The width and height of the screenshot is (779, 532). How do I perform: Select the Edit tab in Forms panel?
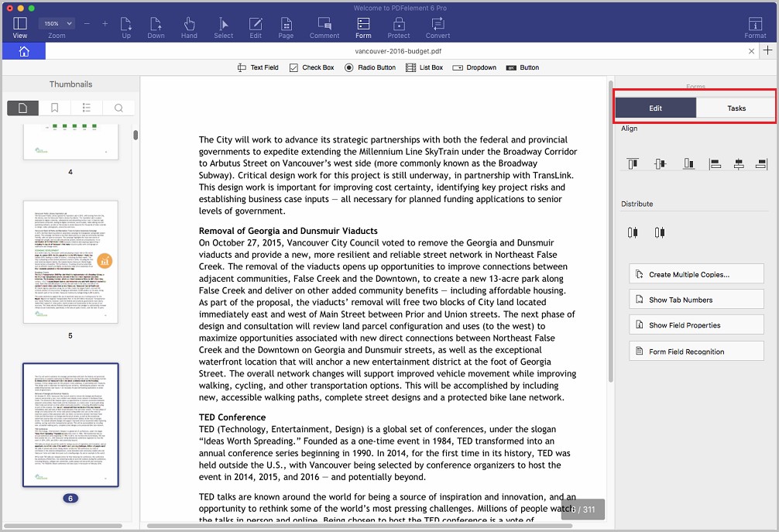[655, 108]
